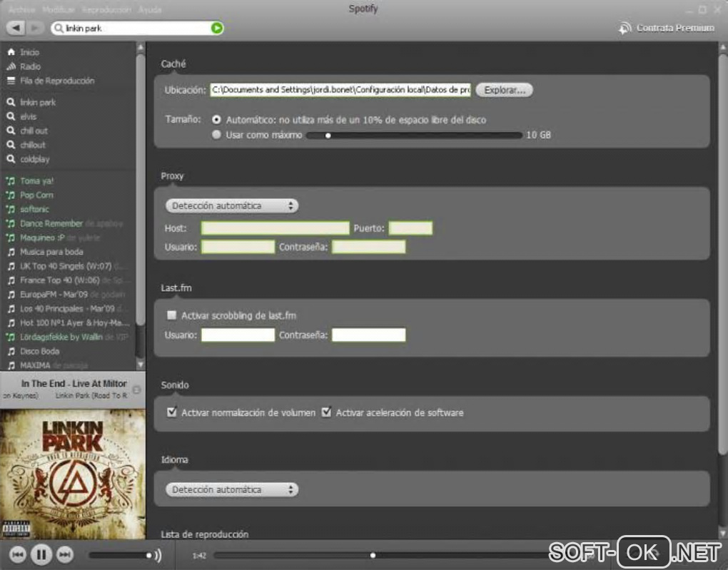
Task: Open coldplay search history entry
Action: [x=28, y=159]
